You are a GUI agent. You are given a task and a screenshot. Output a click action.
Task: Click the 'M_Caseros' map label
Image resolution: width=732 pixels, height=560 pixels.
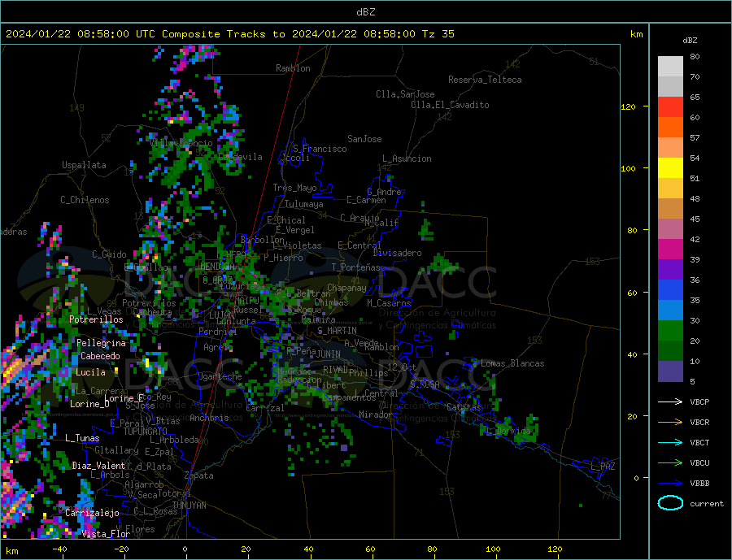tap(389, 303)
